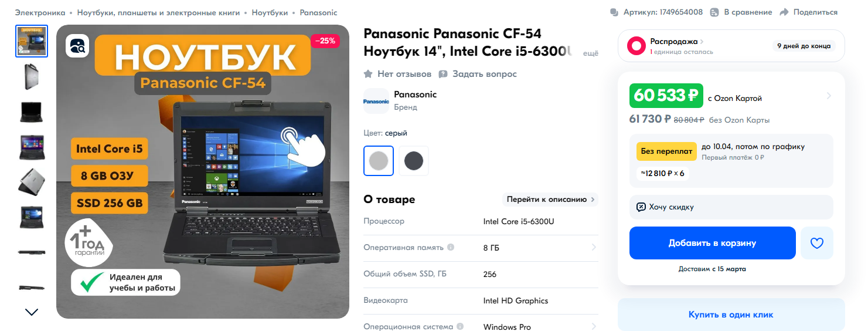868x331 pixels.
Task: Select the dark gray color option
Action: coord(414,160)
